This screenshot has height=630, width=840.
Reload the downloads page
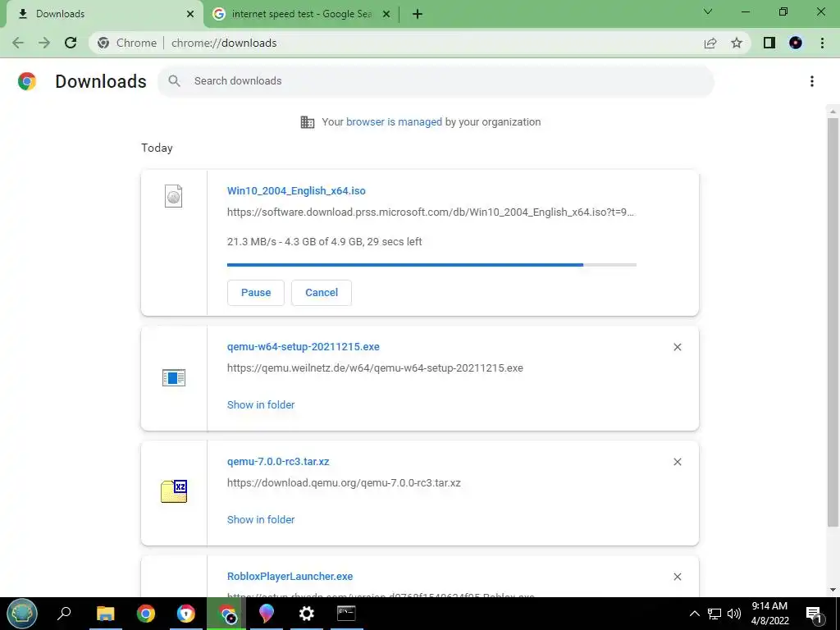[x=71, y=43]
